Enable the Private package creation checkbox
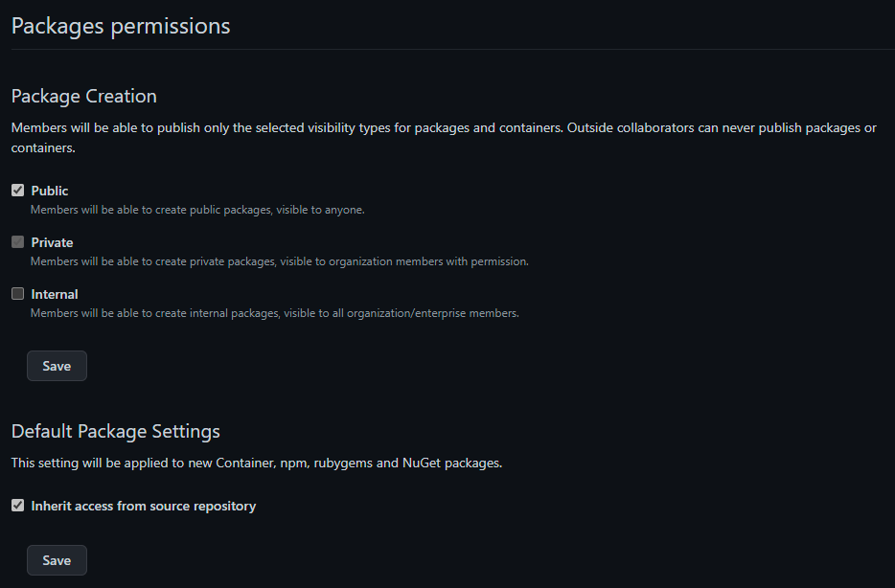895x588 pixels. pyautogui.click(x=17, y=241)
